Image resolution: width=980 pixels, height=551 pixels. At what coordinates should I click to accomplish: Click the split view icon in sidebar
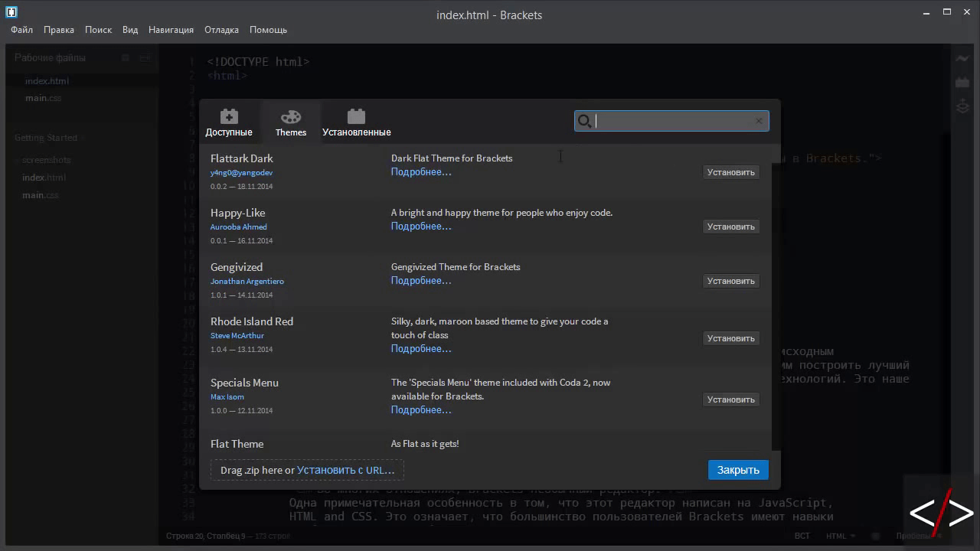145,58
